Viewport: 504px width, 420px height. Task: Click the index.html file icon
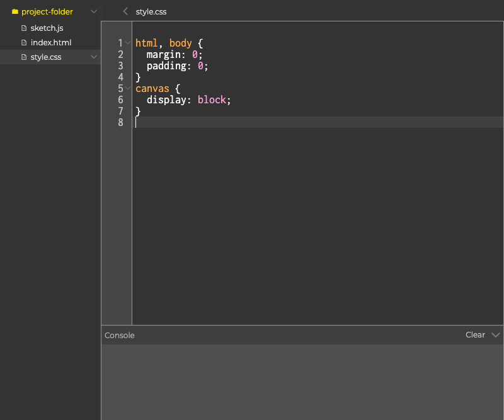(25, 43)
